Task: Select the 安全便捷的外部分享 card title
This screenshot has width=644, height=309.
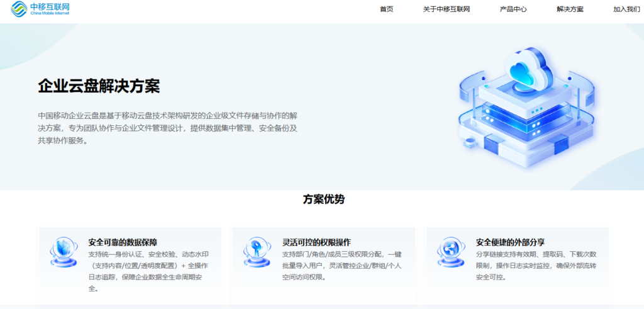Action: 511,242
